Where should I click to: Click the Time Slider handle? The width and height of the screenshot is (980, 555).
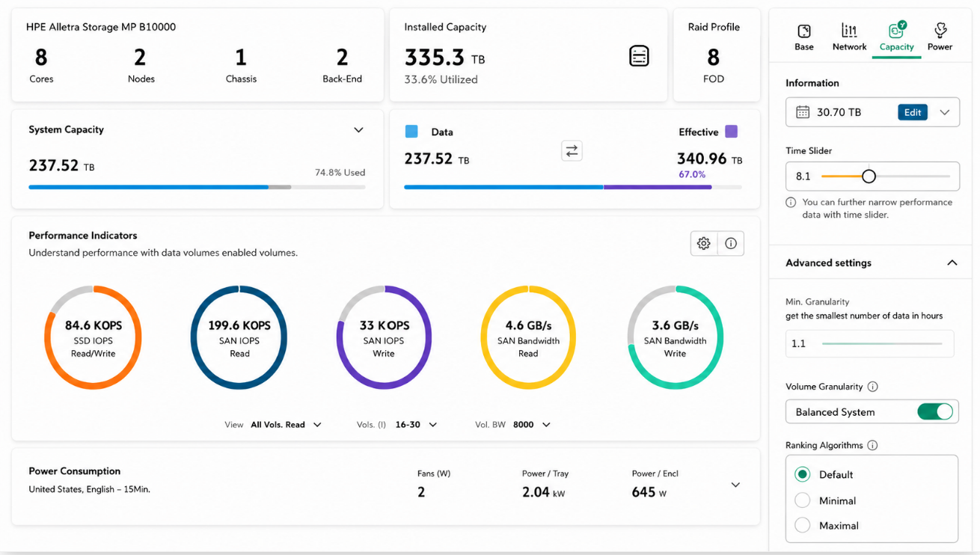point(869,177)
